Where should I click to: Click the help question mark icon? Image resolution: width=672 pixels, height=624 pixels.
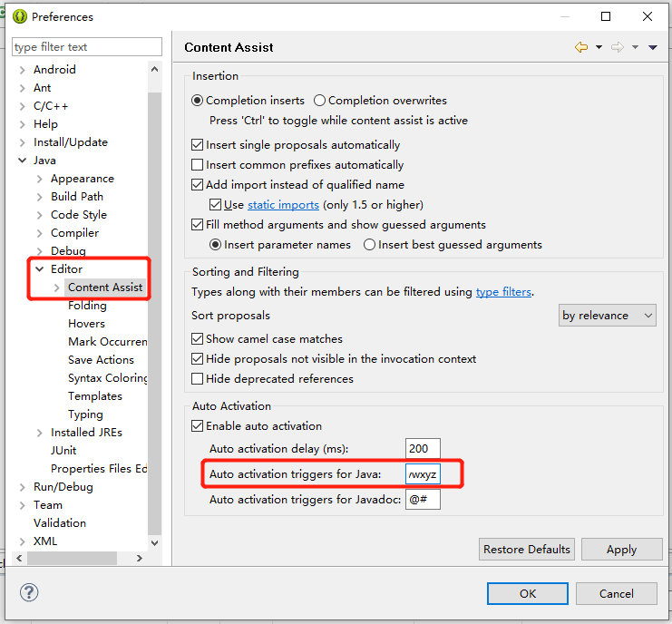[29, 593]
